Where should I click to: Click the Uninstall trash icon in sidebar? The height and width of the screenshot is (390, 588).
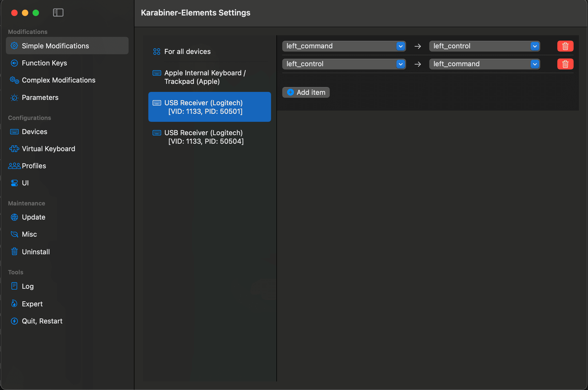coord(14,252)
